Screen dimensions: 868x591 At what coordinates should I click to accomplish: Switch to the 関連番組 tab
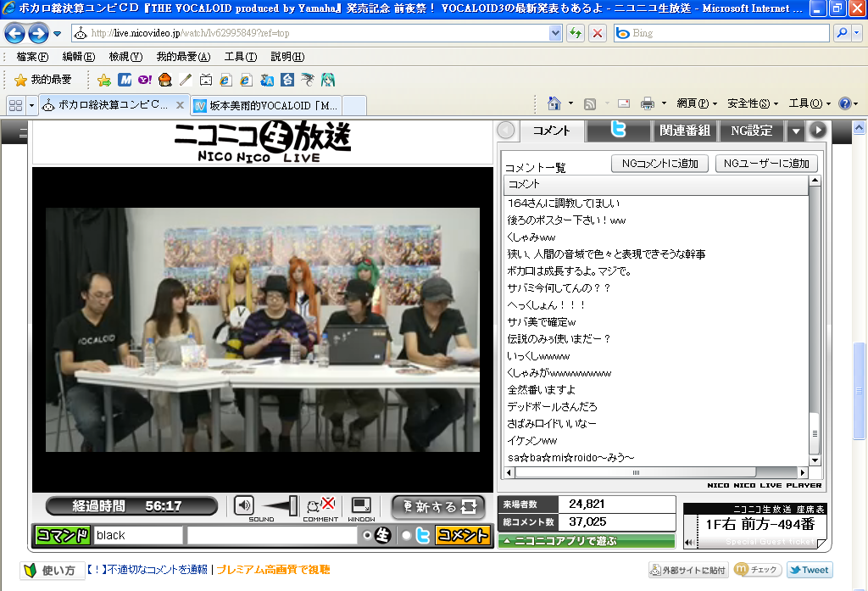coord(684,131)
